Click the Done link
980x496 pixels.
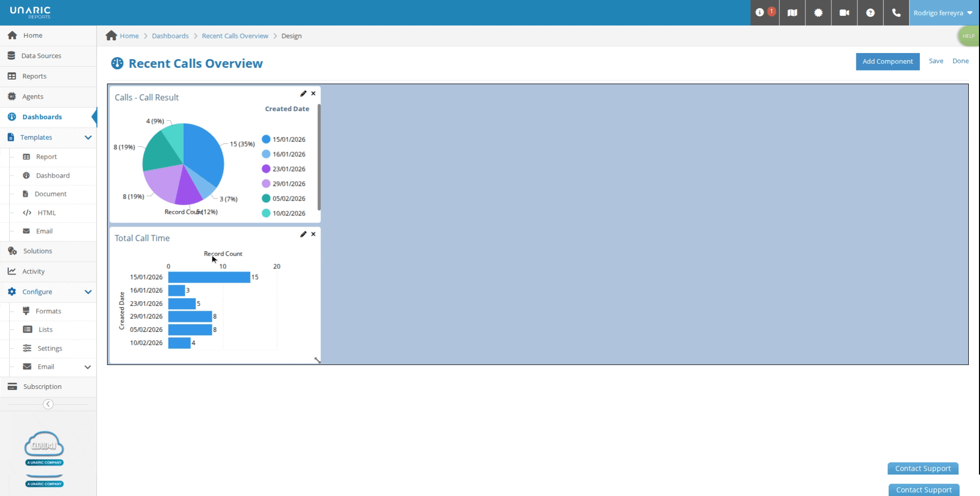coord(961,61)
